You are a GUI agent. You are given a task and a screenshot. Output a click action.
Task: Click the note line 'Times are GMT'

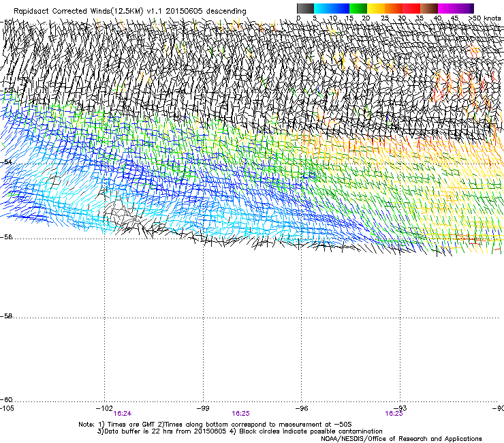point(131,425)
